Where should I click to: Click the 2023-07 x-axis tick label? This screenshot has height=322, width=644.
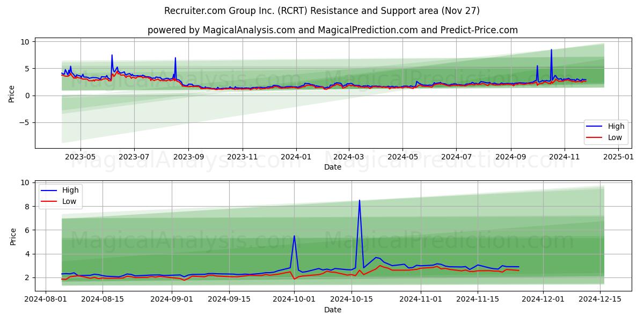[134, 157]
